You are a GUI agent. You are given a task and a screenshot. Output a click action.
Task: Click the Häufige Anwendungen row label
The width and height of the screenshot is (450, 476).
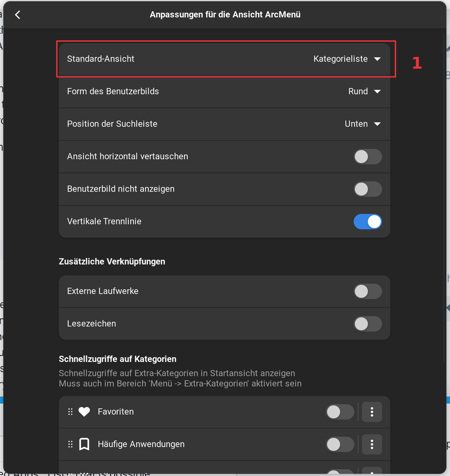click(141, 444)
